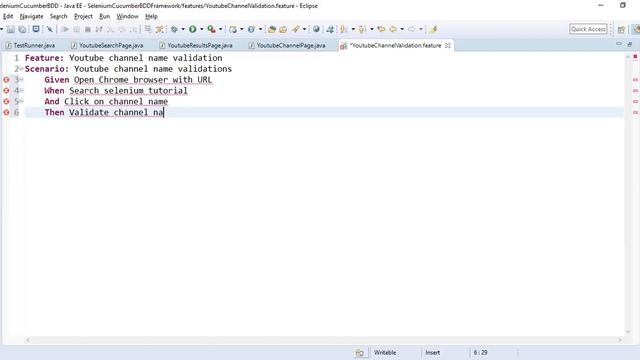Click the vertical scrollbar down arrow
This screenshot has height=360, width=640.
(x=628, y=332)
